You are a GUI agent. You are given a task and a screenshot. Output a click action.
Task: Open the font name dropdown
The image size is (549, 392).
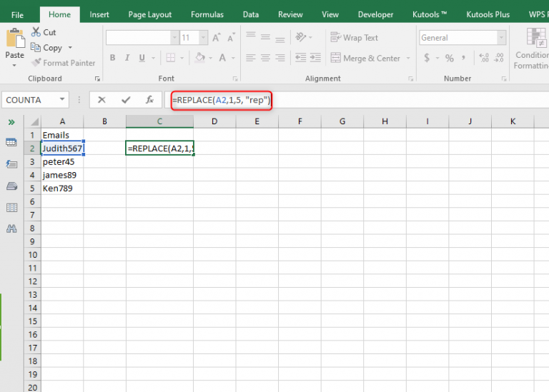click(174, 37)
